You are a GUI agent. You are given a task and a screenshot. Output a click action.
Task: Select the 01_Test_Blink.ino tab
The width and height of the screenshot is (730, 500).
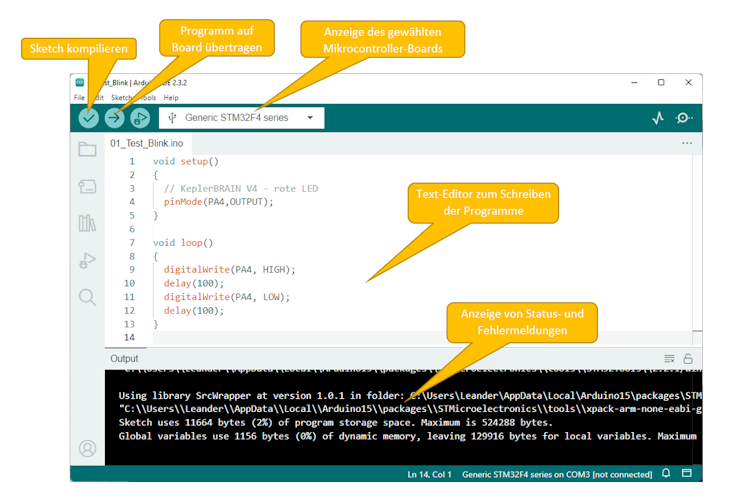147,143
